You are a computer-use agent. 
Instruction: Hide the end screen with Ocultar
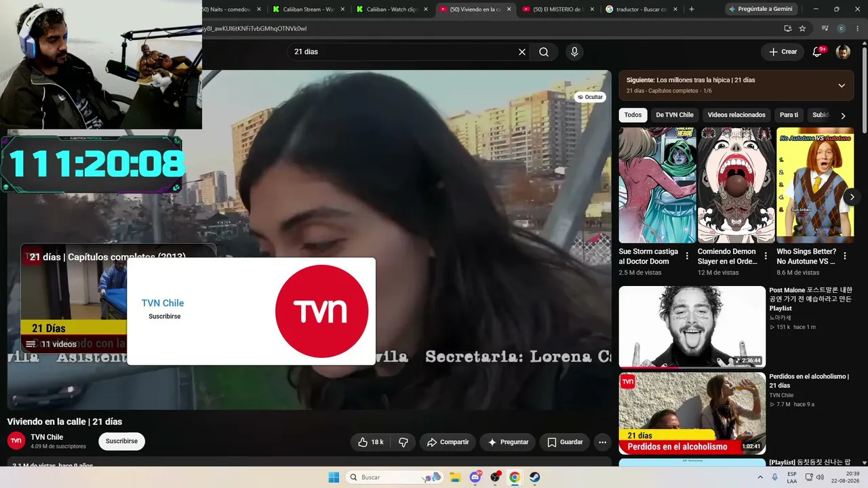click(x=589, y=97)
